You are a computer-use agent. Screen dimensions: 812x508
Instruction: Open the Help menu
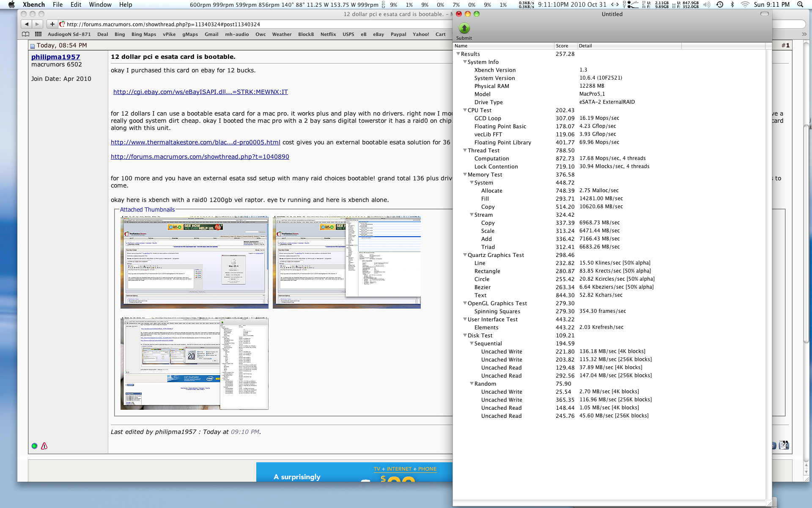tap(125, 5)
